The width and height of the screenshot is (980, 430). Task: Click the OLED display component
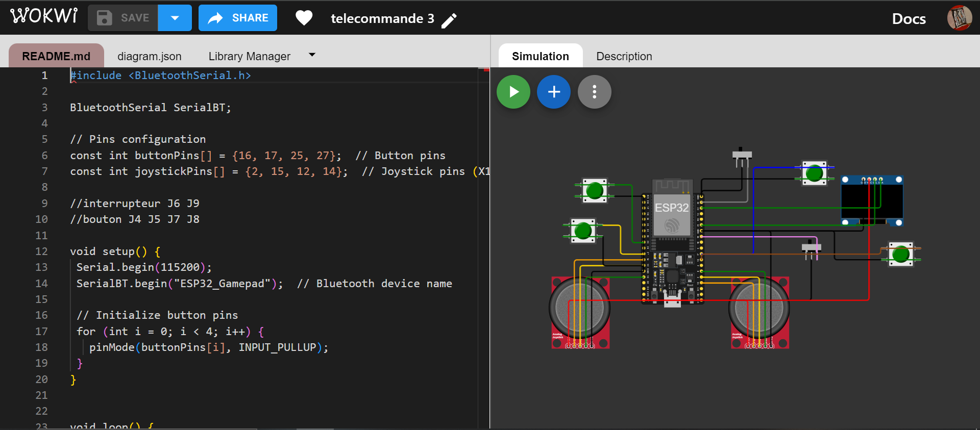point(872,200)
